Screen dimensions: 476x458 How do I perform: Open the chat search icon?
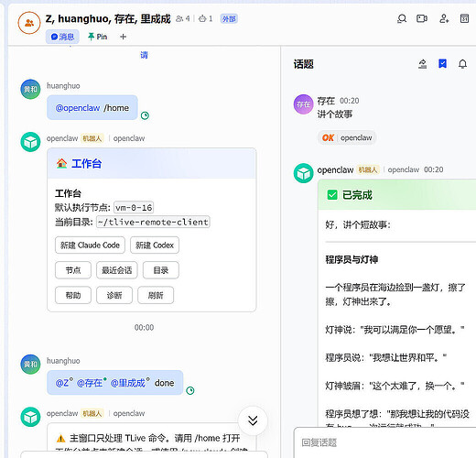402,19
